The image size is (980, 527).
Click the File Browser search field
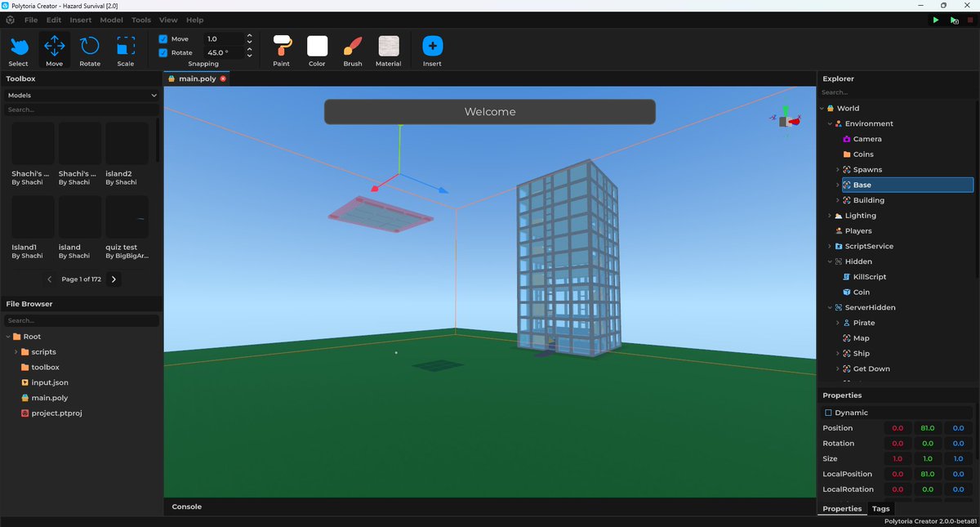[x=82, y=320]
